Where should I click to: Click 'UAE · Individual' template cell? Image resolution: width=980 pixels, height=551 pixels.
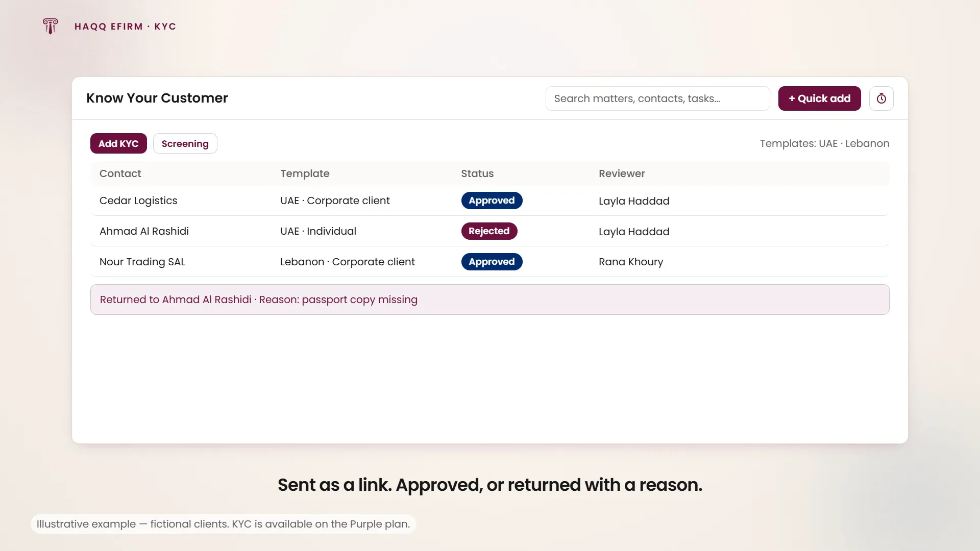(318, 231)
